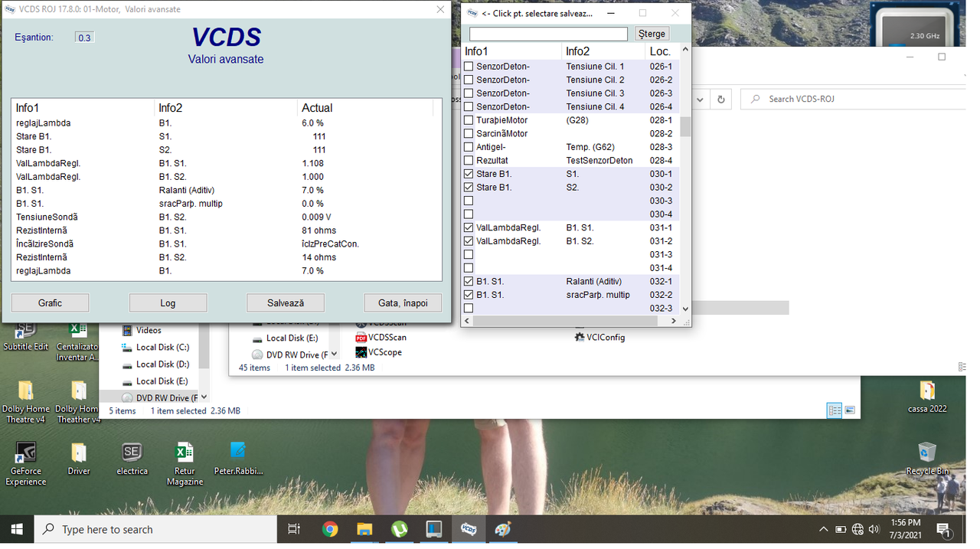Uncheck ValLambdaRegl. B1. S1. 031-1 checkbox
The width and height of the screenshot is (980, 549).
tap(469, 227)
